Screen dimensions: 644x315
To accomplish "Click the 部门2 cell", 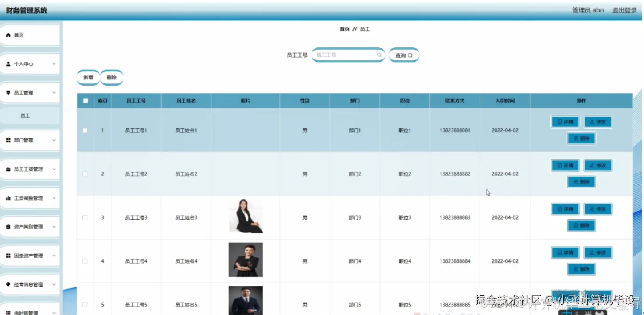I will (x=355, y=174).
